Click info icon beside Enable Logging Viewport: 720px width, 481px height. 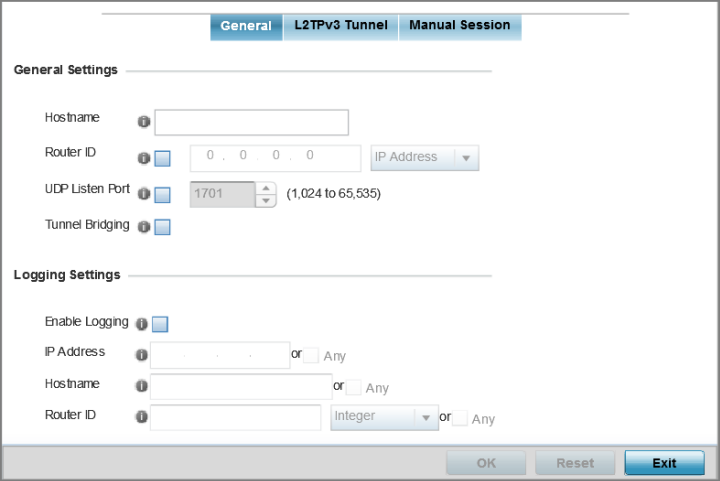tap(141, 324)
